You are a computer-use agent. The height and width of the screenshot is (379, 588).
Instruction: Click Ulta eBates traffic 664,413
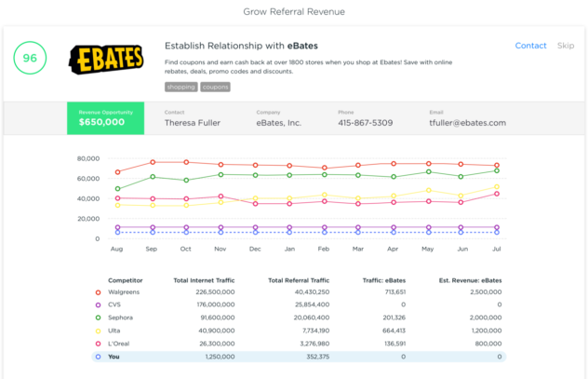click(394, 331)
